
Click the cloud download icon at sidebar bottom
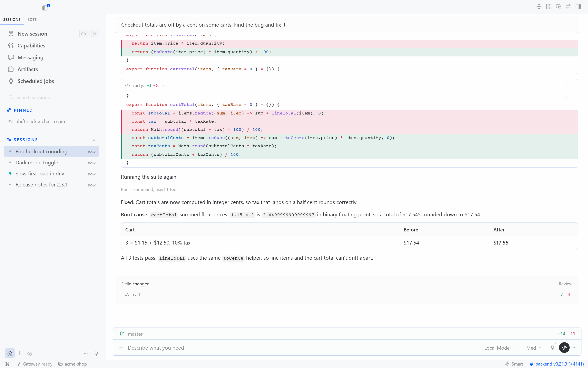coord(29,353)
